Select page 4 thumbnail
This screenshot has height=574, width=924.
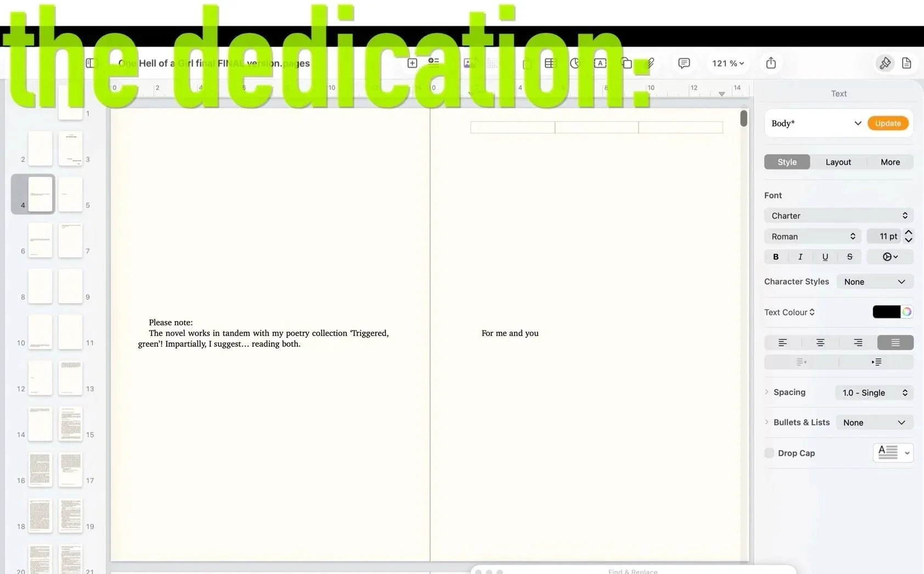click(x=40, y=194)
